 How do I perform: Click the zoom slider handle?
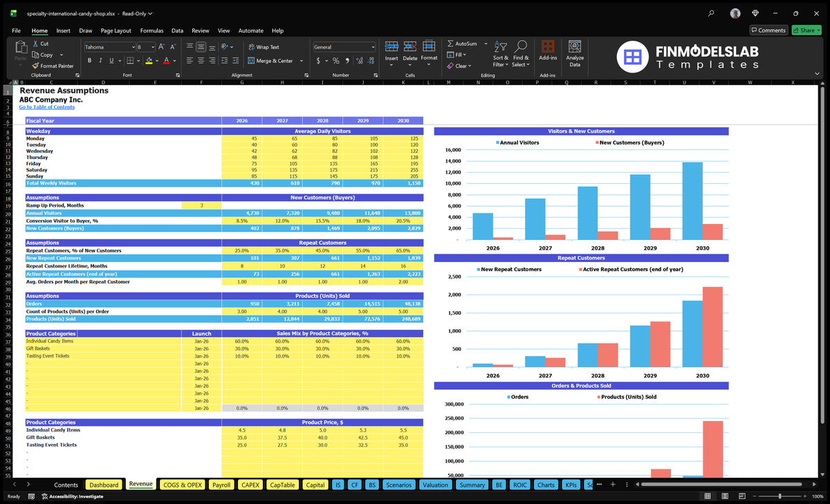click(780, 496)
